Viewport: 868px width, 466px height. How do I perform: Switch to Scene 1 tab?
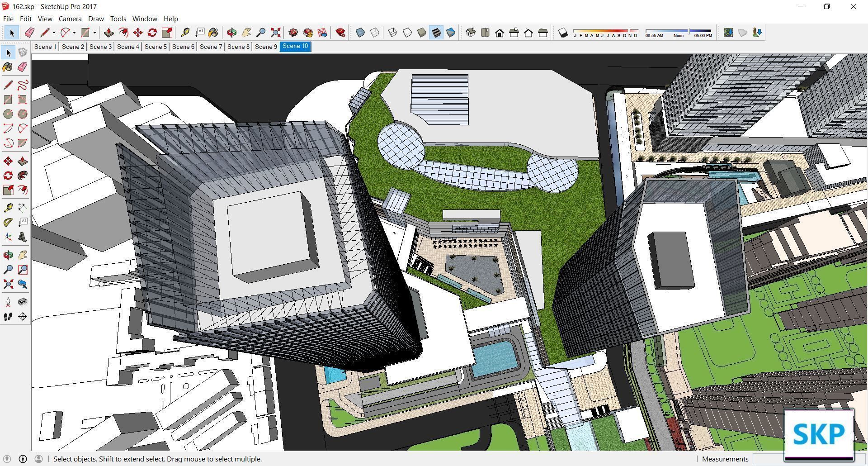click(45, 47)
